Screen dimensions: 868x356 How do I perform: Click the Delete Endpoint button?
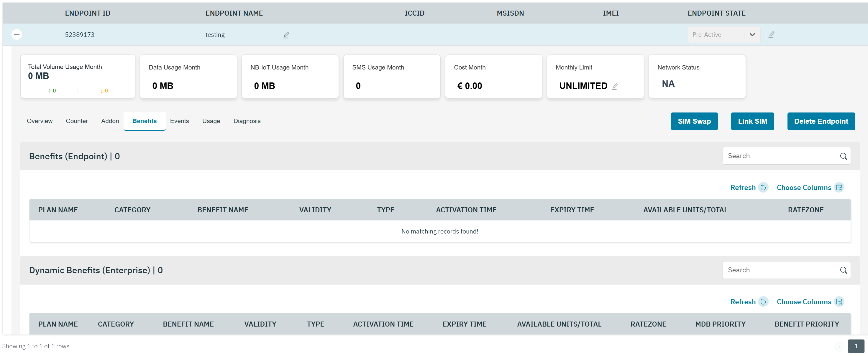821,121
